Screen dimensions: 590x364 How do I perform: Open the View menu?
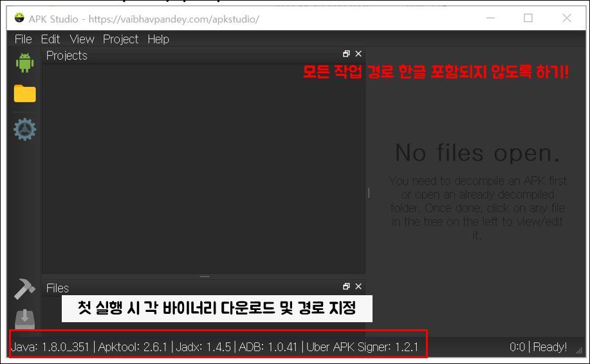pos(82,39)
